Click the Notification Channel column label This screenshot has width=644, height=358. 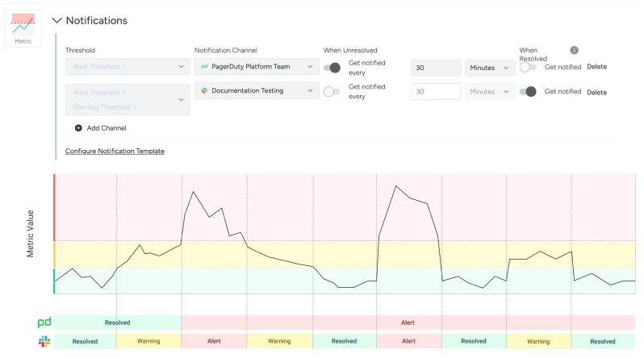pyautogui.click(x=225, y=50)
